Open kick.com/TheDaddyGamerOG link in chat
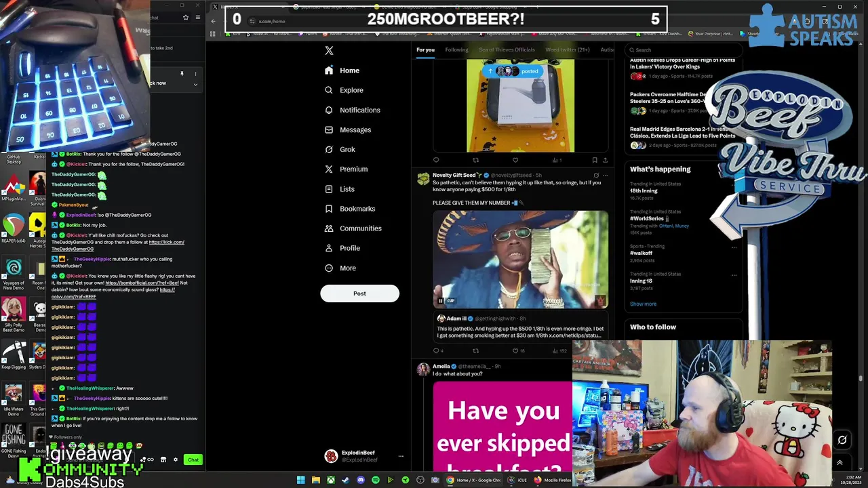The width and height of the screenshot is (868, 488). pyautogui.click(x=117, y=245)
